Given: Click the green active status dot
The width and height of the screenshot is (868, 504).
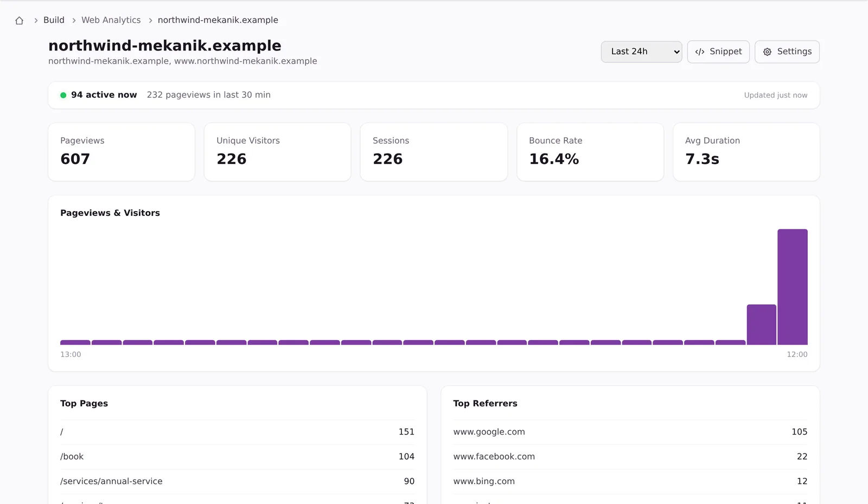Looking at the screenshot, I should click(63, 95).
